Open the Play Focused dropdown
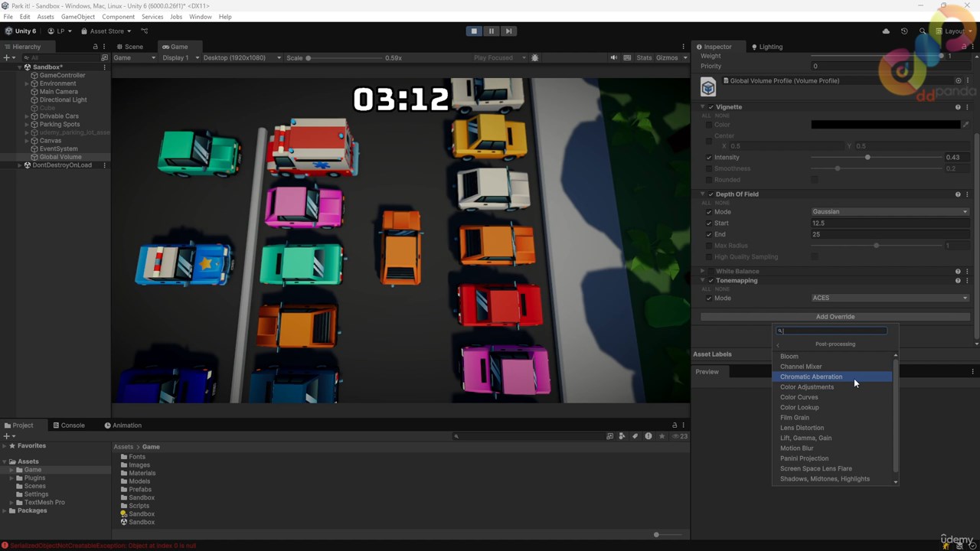980x551 pixels. 499,58
